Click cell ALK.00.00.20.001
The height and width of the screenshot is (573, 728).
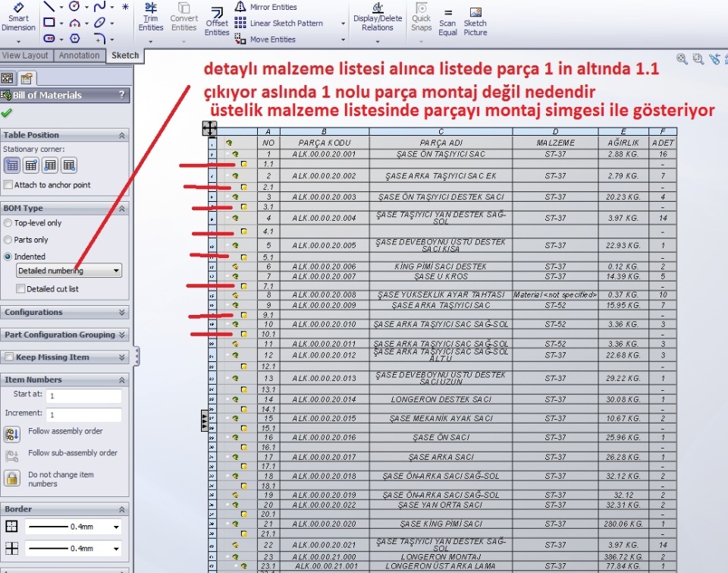pos(324,154)
